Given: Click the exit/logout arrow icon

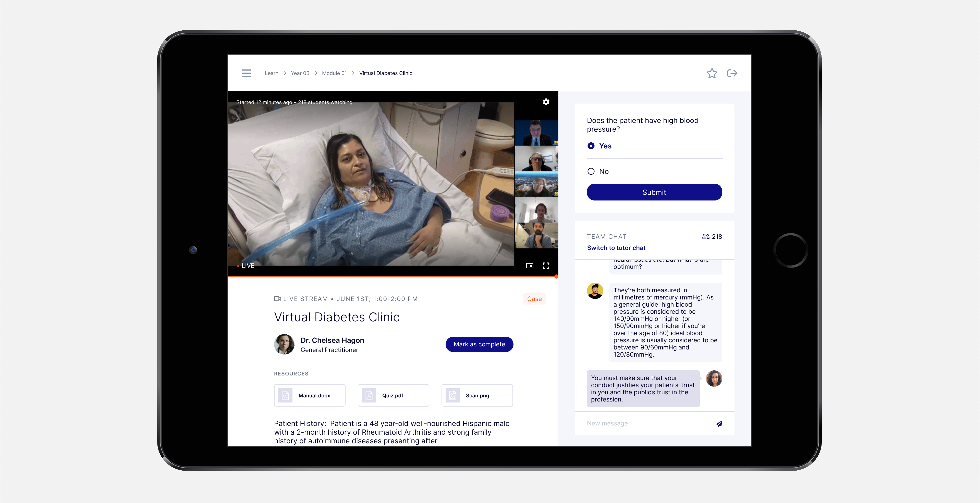Looking at the screenshot, I should coord(732,73).
